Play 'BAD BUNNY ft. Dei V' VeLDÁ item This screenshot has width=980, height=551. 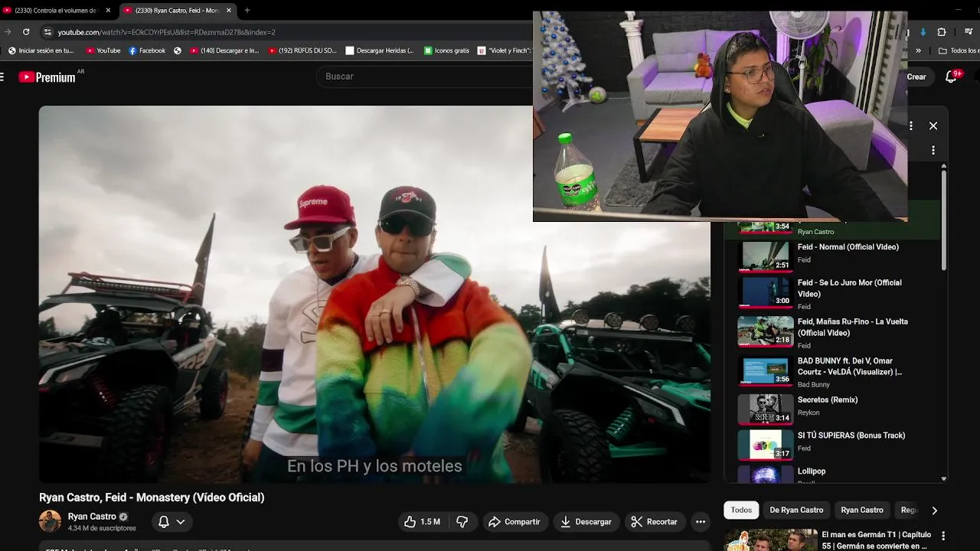click(x=849, y=366)
